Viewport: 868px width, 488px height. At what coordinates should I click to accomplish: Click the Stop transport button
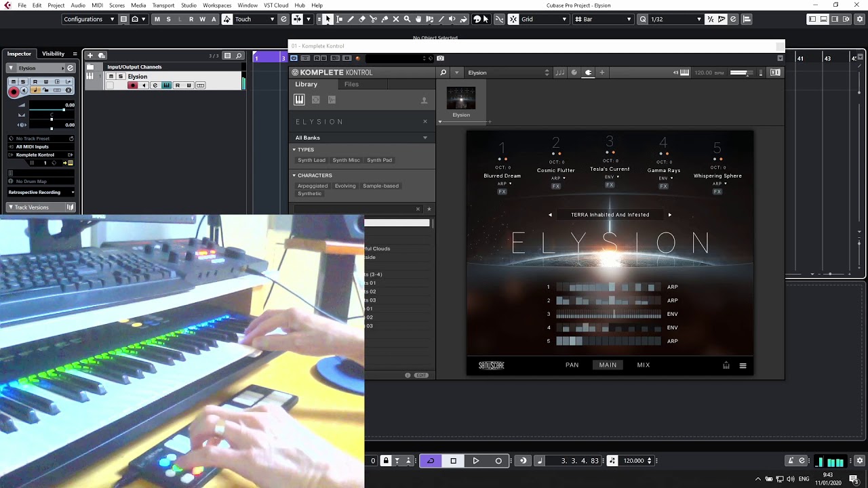(454, 461)
